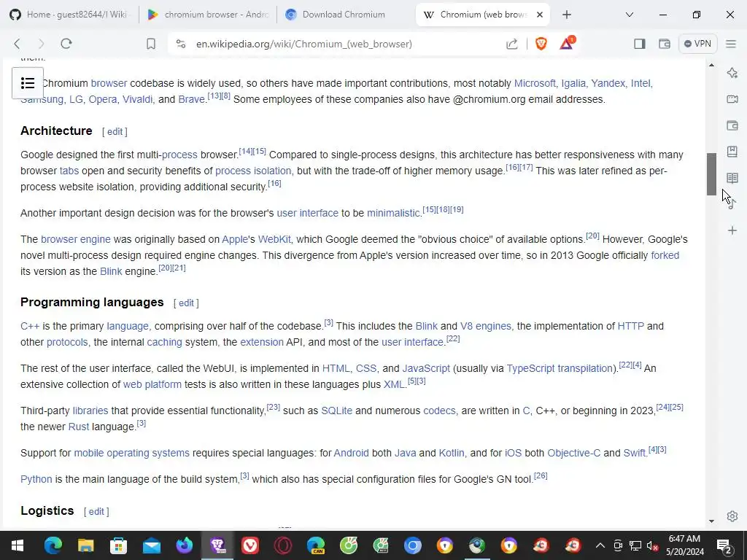Open the Kotlin link

[451, 454]
